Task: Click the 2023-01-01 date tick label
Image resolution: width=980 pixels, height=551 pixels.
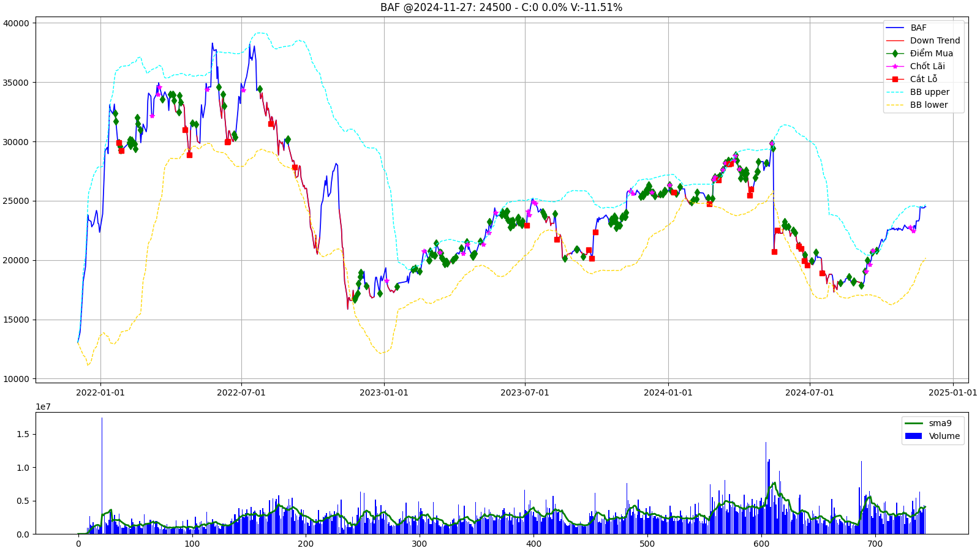Action: pos(384,392)
